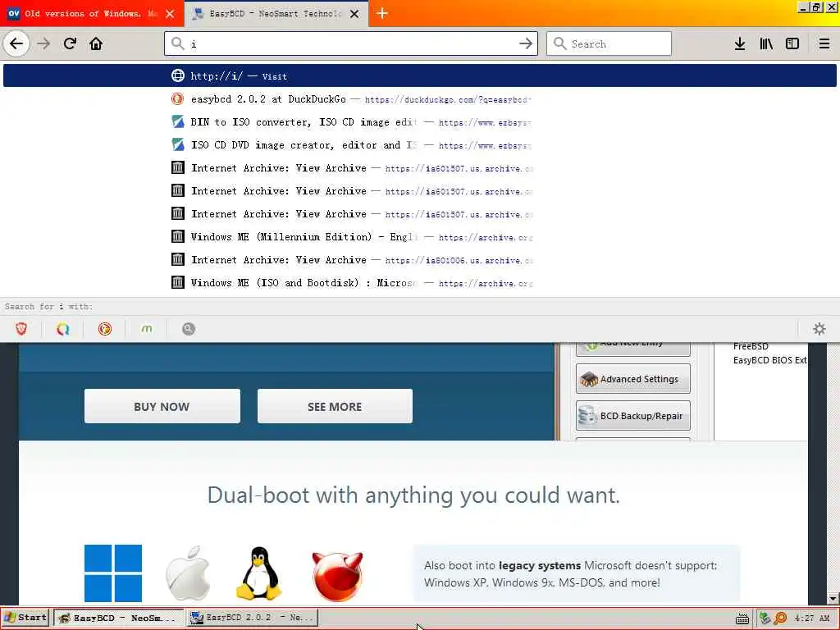Open the downloads panel

[x=740, y=43]
